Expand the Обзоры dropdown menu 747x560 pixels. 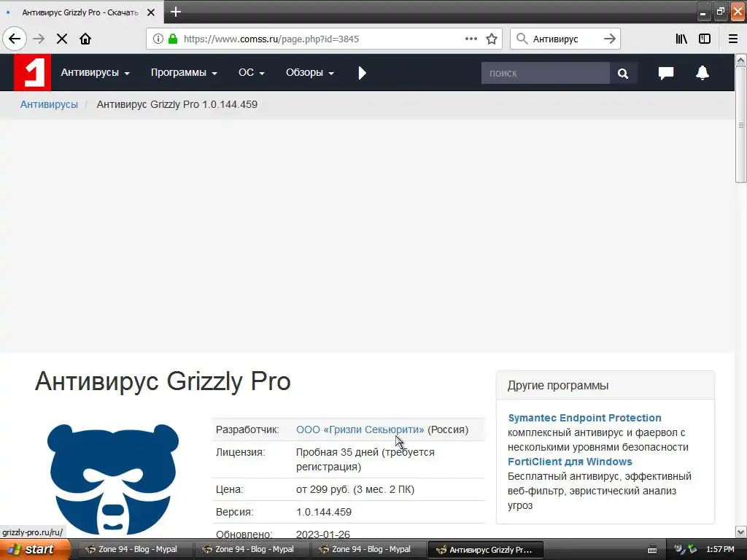(x=309, y=72)
